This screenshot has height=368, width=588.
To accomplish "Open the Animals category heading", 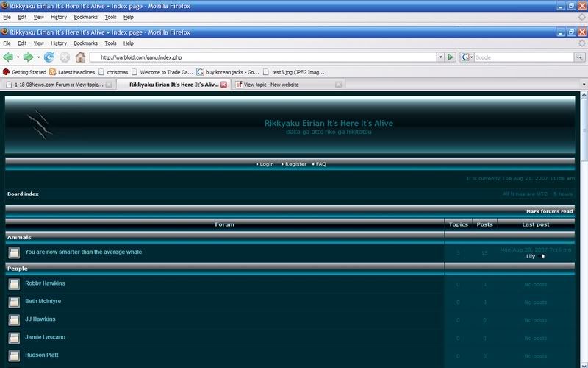I will tap(19, 237).
